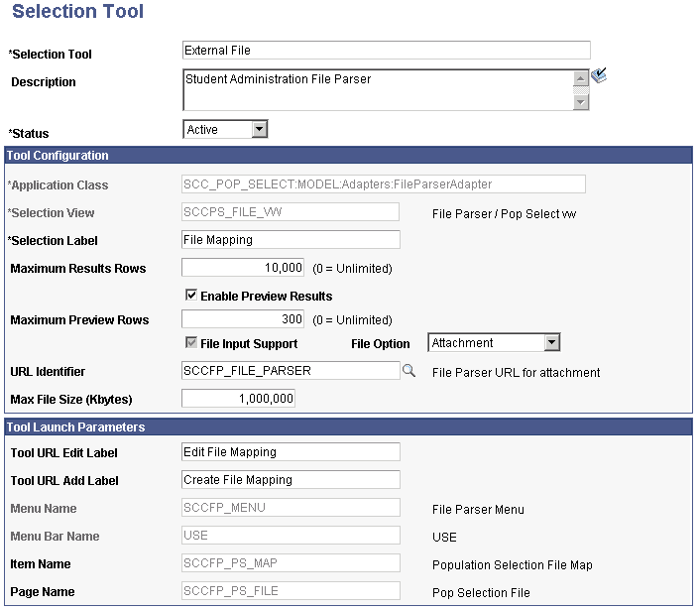The width and height of the screenshot is (700, 609).
Task: Click the Application Class field
Action: [x=384, y=183]
